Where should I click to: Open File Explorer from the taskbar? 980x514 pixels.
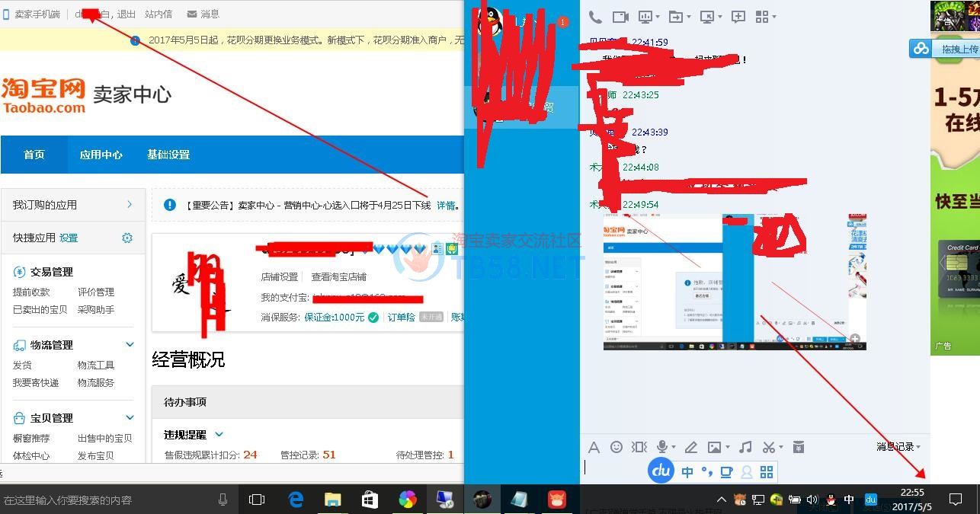pos(332,500)
